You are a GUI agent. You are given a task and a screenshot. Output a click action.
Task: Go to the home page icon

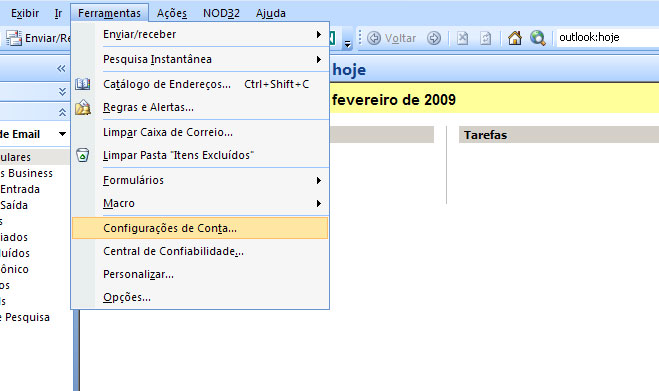point(514,38)
